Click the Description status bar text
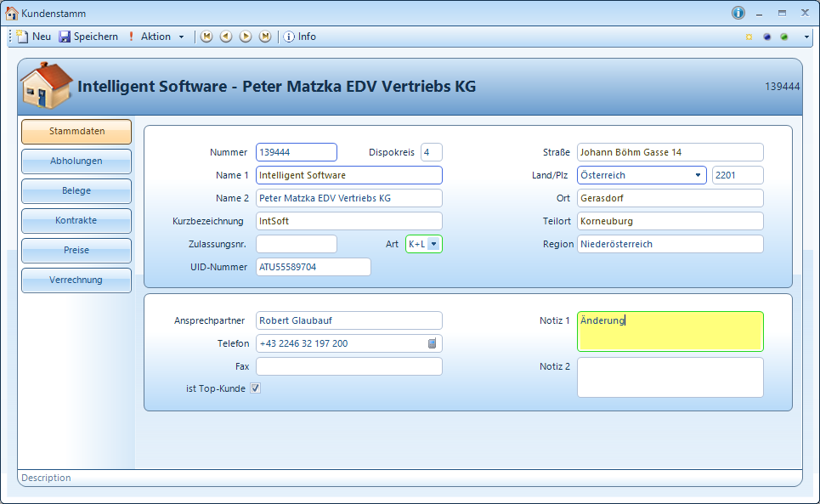 click(46, 478)
